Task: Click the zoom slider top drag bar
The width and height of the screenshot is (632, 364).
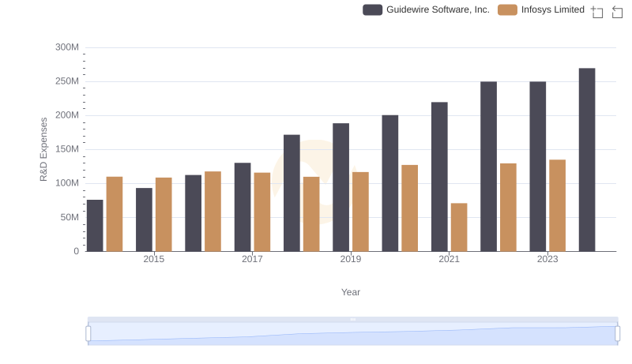Action: pos(352,319)
